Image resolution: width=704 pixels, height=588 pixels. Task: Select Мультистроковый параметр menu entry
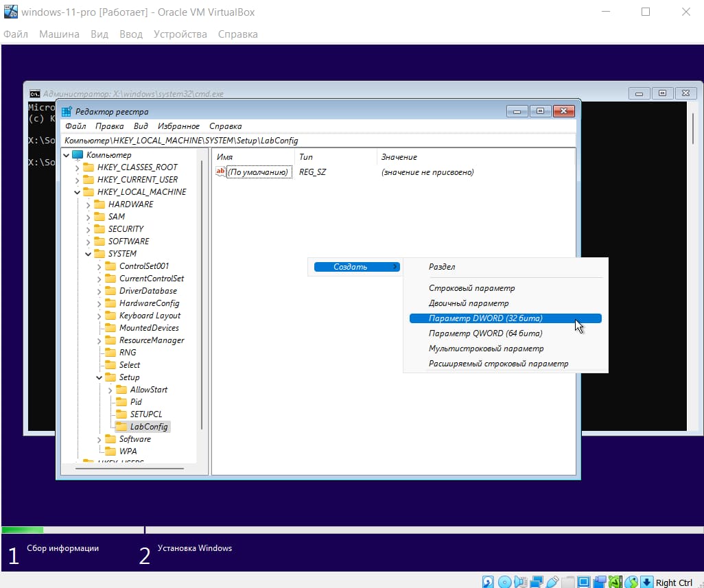click(x=506, y=349)
